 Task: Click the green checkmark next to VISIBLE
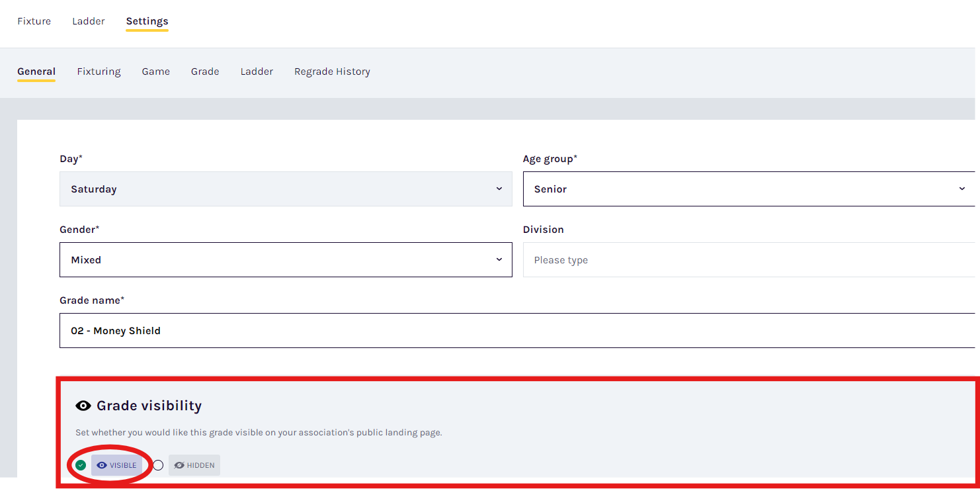80,465
